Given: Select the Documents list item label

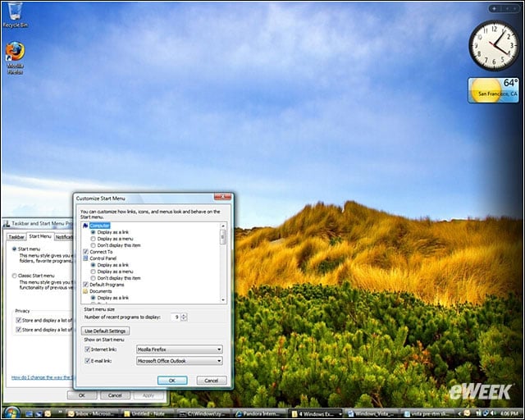Looking at the screenshot, I should (101, 291).
